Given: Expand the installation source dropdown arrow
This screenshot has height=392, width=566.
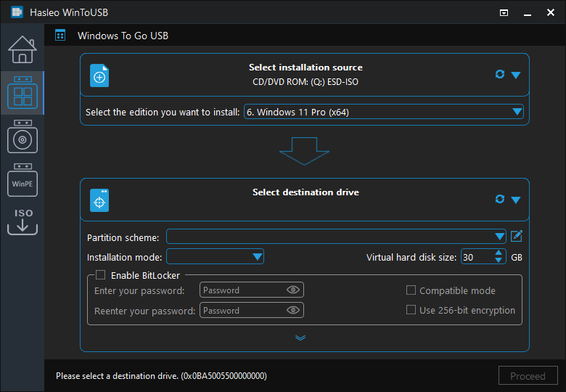Looking at the screenshot, I should 516,75.
